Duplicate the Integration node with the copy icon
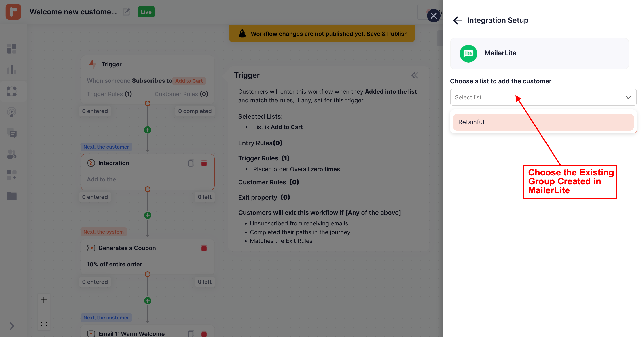The height and width of the screenshot is (337, 644). [x=191, y=163]
